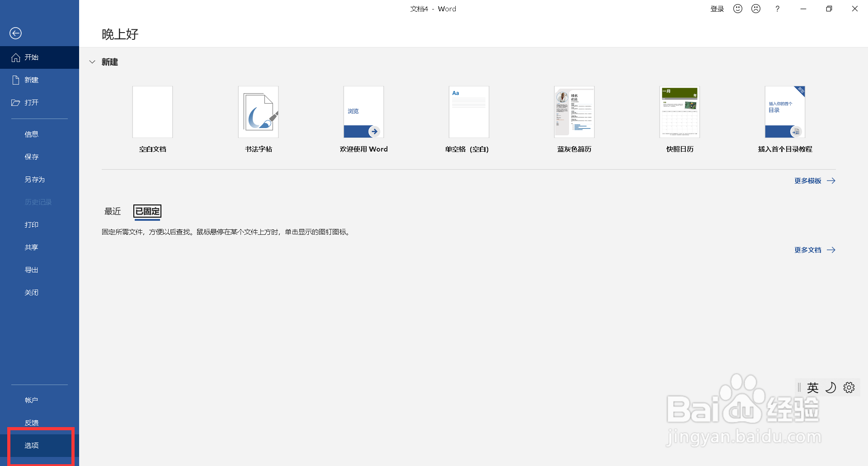This screenshot has height=466, width=868.
Task: Open help with the question mark icon
Action: (x=777, y=9)
